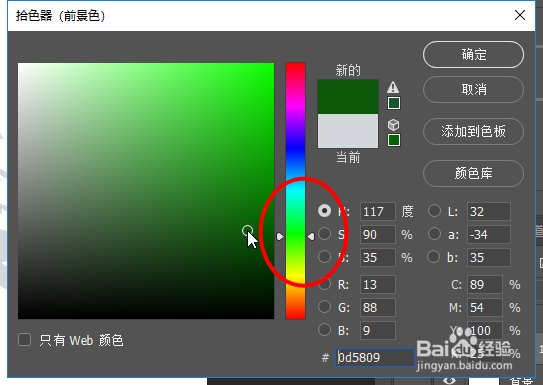This screenshot has height=385, width=543.
Task: Click the nearest web-safe color swatch
Action: point(394,140)
